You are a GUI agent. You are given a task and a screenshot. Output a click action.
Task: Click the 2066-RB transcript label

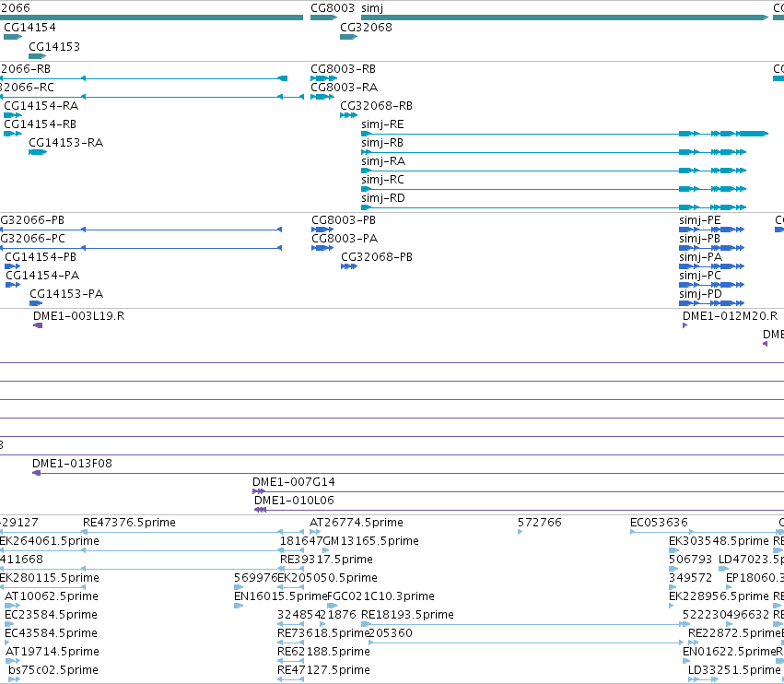tap(25, 69)
